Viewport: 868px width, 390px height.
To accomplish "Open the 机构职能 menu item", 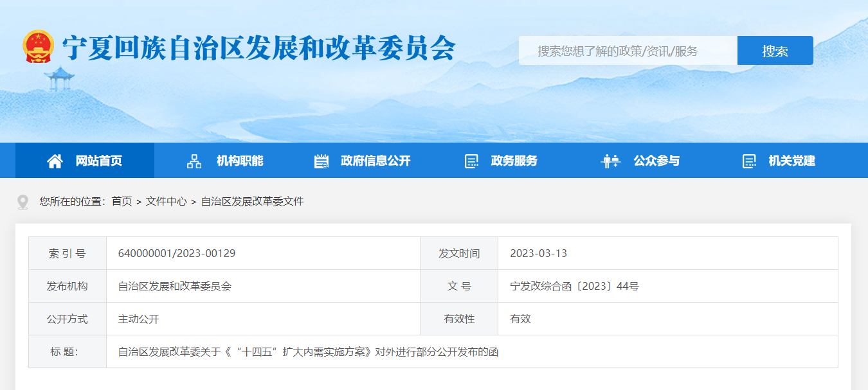I will coord(240,161).
